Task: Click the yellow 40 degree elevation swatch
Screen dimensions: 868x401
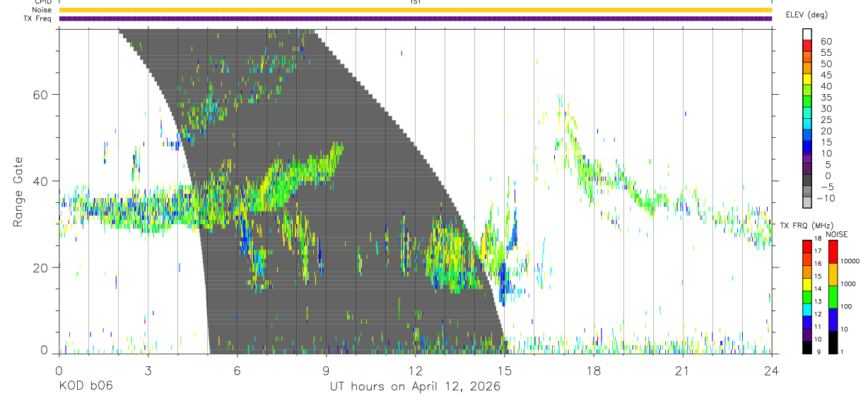Action: 807,80
